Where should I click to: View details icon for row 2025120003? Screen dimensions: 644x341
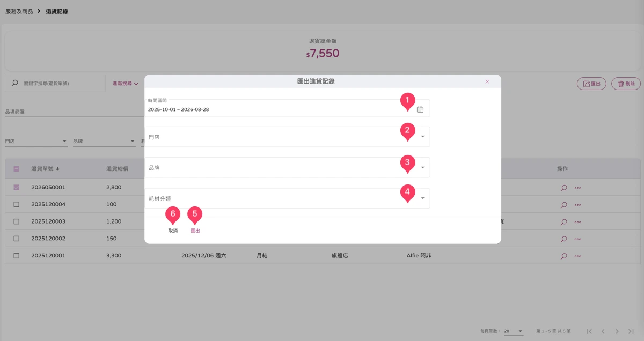point(564,221)
